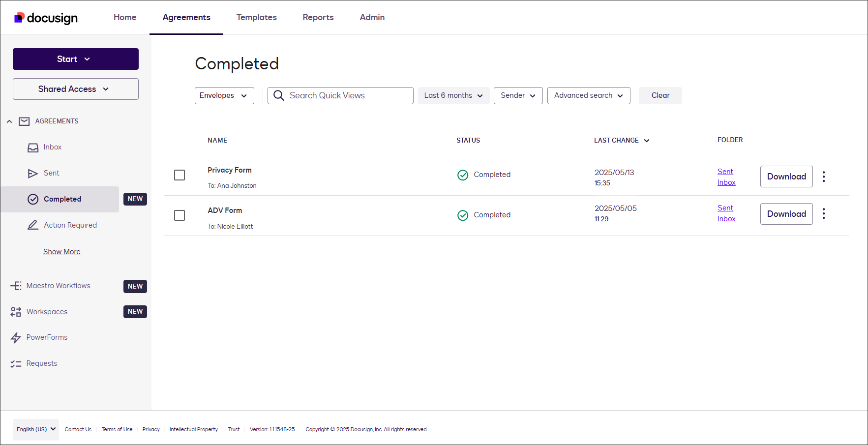This screenshot has width=868, height=445.
Task: Expand the Last 6 months date filter
Action: point(453,95)
